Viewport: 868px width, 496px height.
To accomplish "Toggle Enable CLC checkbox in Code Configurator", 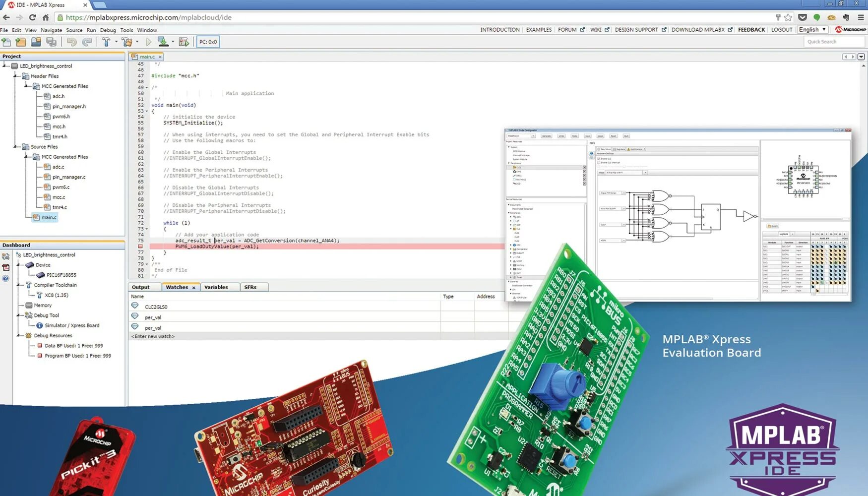I will (x=599, y=159).
